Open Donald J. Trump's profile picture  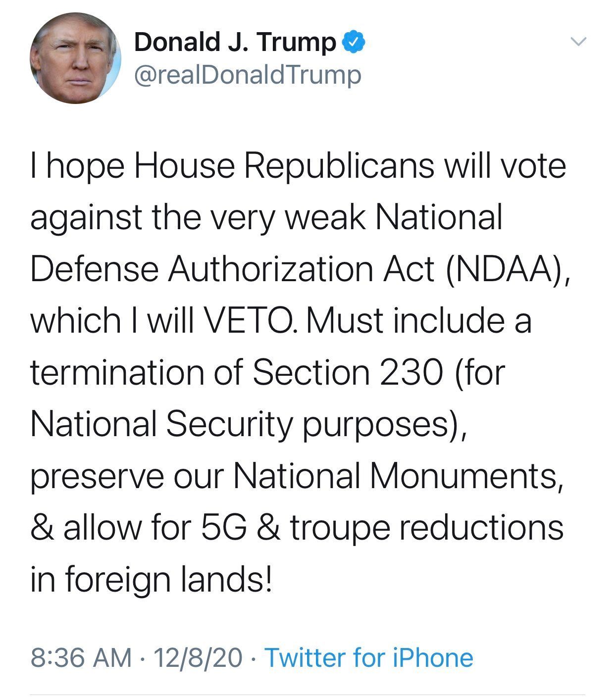click(x=75, y=58)
